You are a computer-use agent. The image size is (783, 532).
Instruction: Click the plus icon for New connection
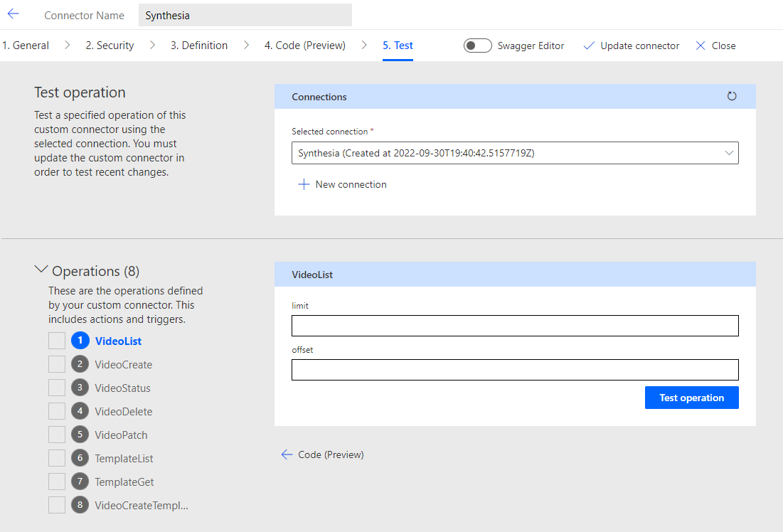click(x=304, y=184)
